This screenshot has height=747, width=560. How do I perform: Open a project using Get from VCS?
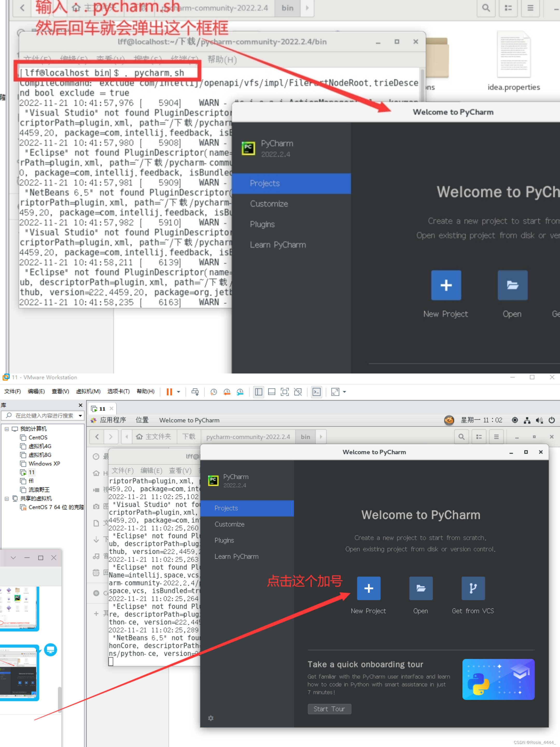click(x=473, y=588)
